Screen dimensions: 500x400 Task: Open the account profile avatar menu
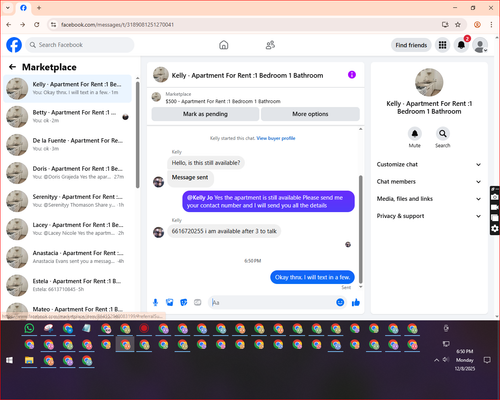click(x=480, y=46)
